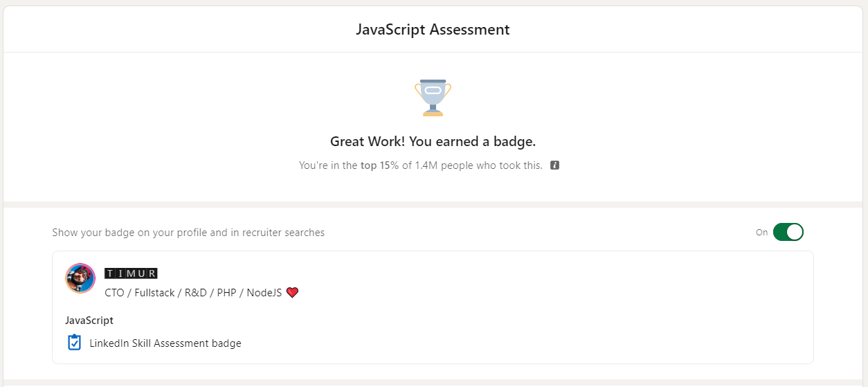The height and width of the screenshot is (387, 868).
Task: Click "PHP" in the profile headline
Action: pyautogui.click(x=226, y=293)
